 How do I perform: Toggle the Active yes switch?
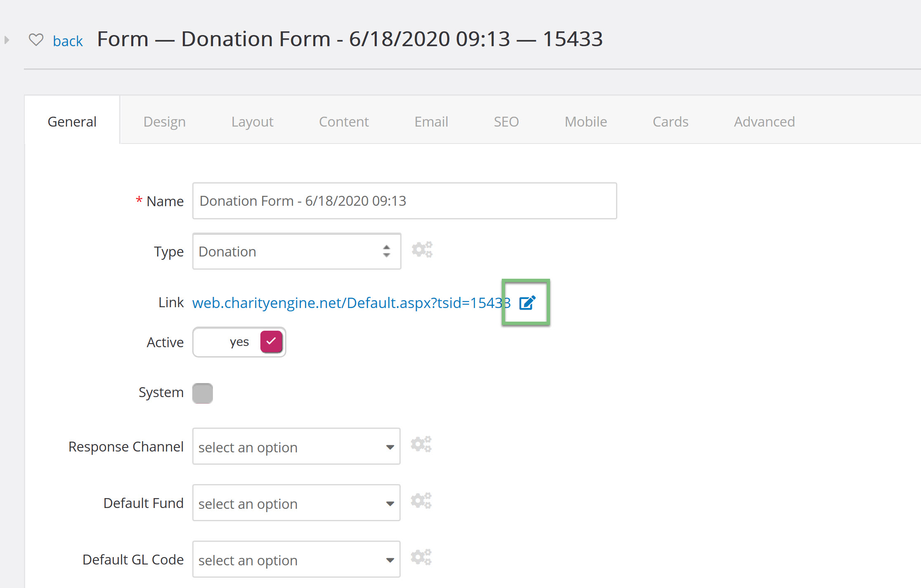(x=239, y=342)
